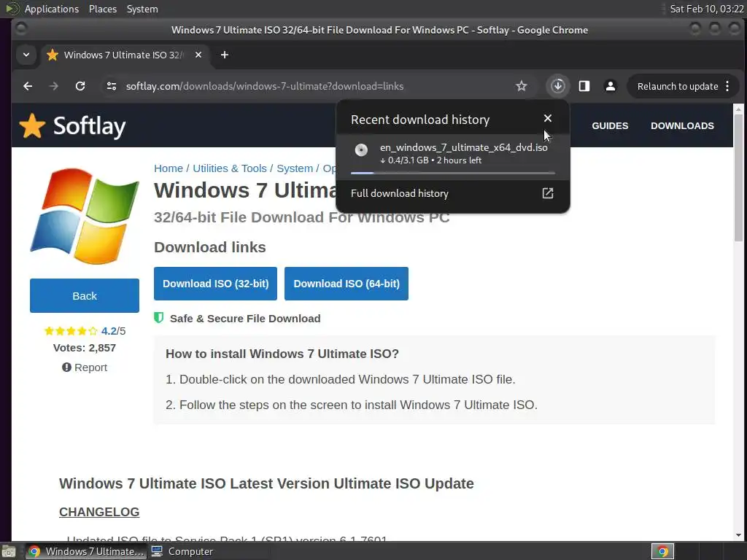The height and width of the screenshot is (560, 747).
Task: Click Relaunch to update button
Action: pyautogui.click(x=678, y=86)
